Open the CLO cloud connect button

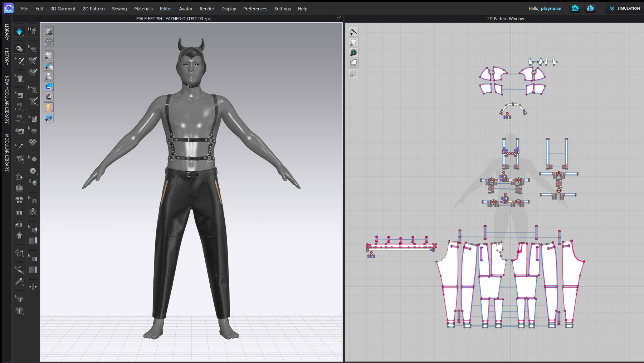(x=590, y=8)
